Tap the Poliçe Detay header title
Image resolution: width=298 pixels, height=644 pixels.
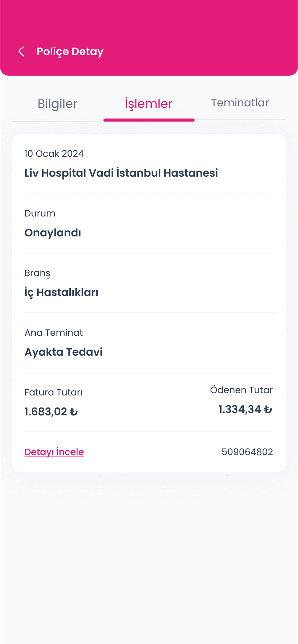70,51
